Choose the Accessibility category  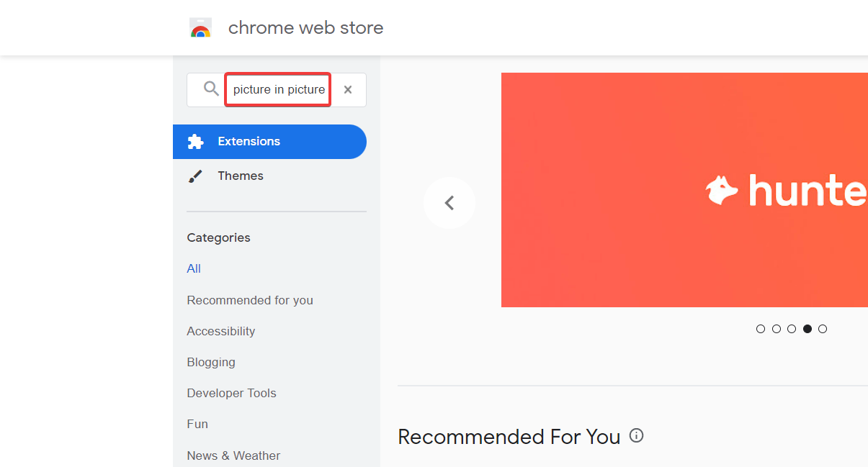tap(221, 331)
